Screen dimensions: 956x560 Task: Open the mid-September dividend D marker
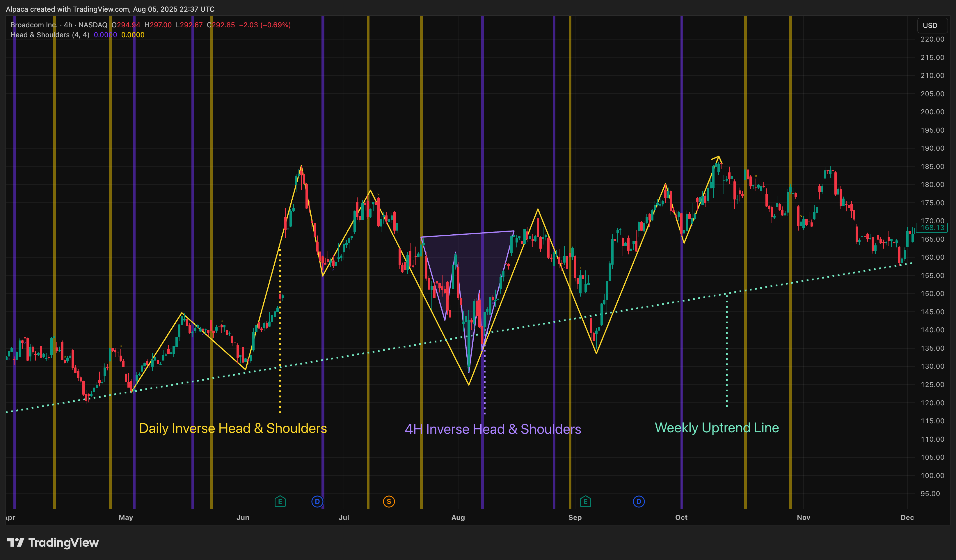point(639,502)
